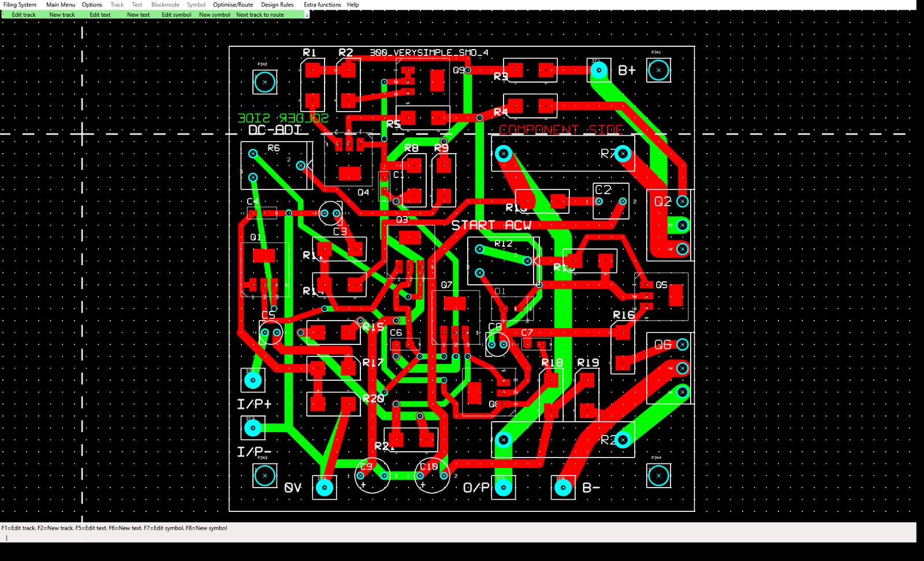Image resolution: width=924 pixels, height=561 pixels.
Task: Open the Extra functions menu
Action: pos(322,5)
